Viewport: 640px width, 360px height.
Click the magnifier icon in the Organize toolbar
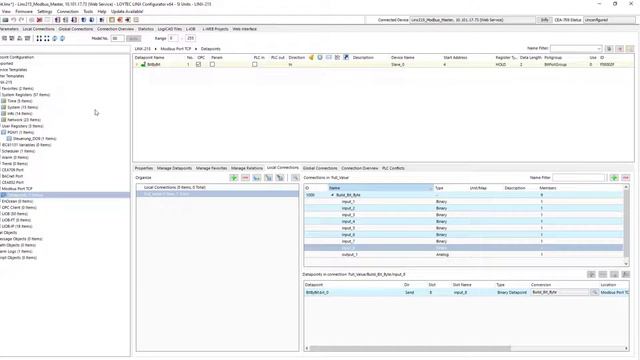pyautogui.click(x=295, y=178)
